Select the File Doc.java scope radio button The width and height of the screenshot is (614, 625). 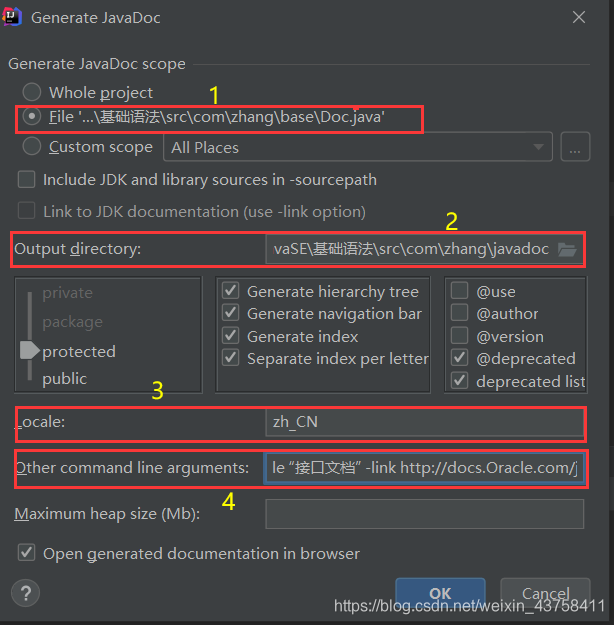(x=32, y=117)
